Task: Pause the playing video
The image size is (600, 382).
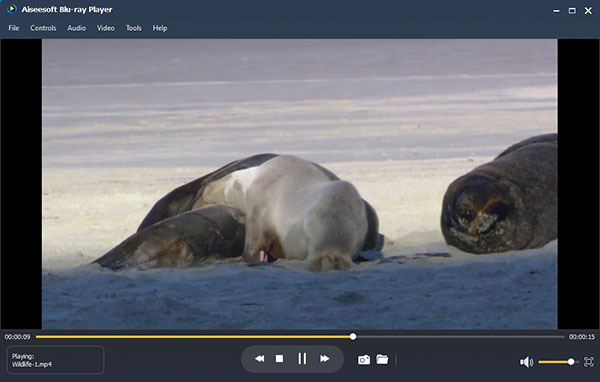Action: 302,359
